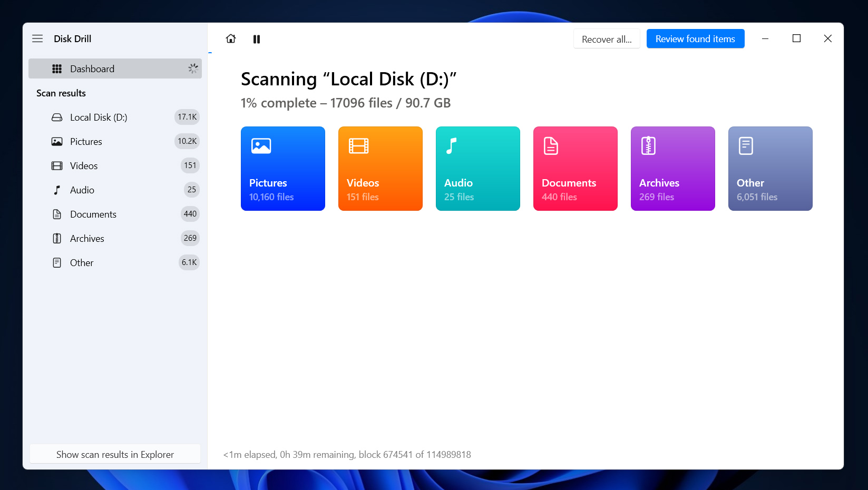
Task: Click the 25 count badge for Audio
Action: coord(192,190)
